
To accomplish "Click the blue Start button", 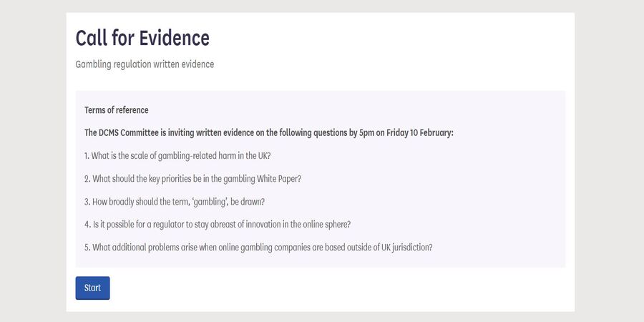I will click(92, 288).
